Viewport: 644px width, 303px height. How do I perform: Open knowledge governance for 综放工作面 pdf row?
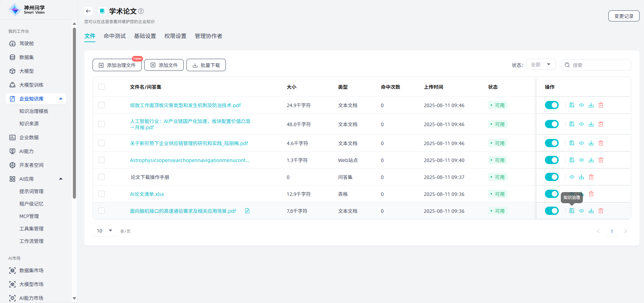[572, 105]
